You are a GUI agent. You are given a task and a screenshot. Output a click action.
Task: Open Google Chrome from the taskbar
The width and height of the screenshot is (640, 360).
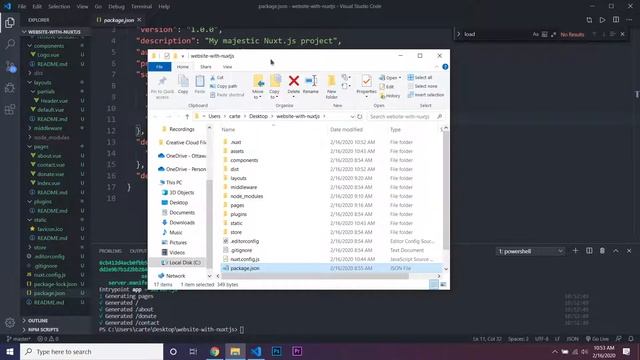pyautogui.click(x=215, y=351)
